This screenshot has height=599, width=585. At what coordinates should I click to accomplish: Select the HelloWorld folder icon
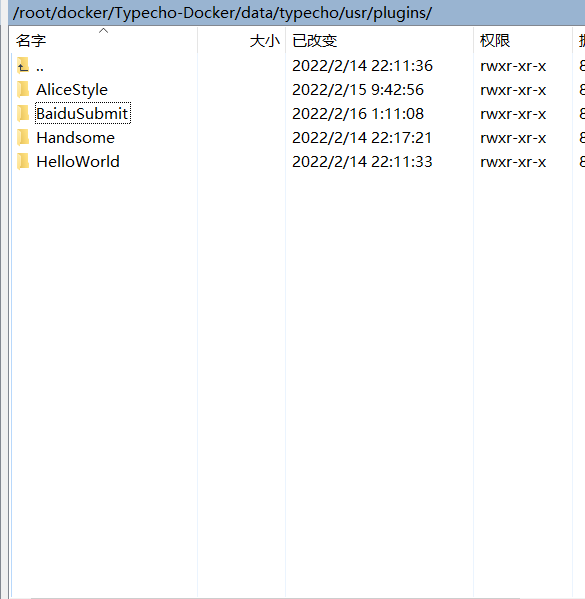coord(23,162)
